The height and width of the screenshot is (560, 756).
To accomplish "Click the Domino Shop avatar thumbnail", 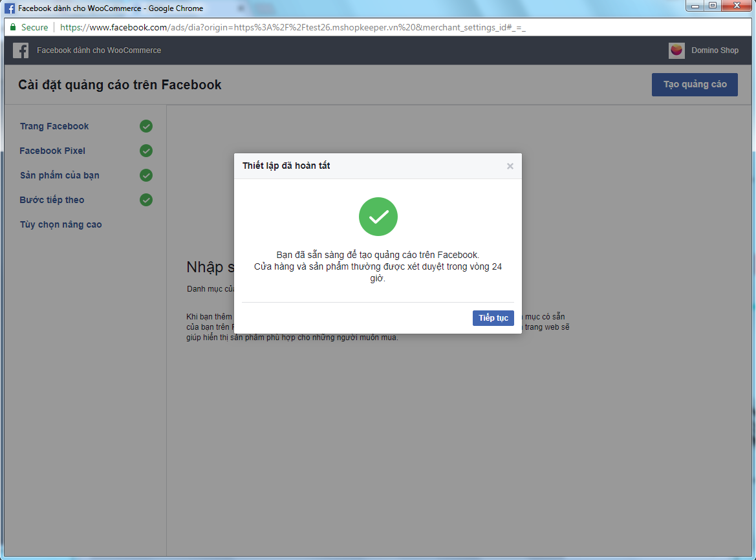I will click(x=676, y=50).
